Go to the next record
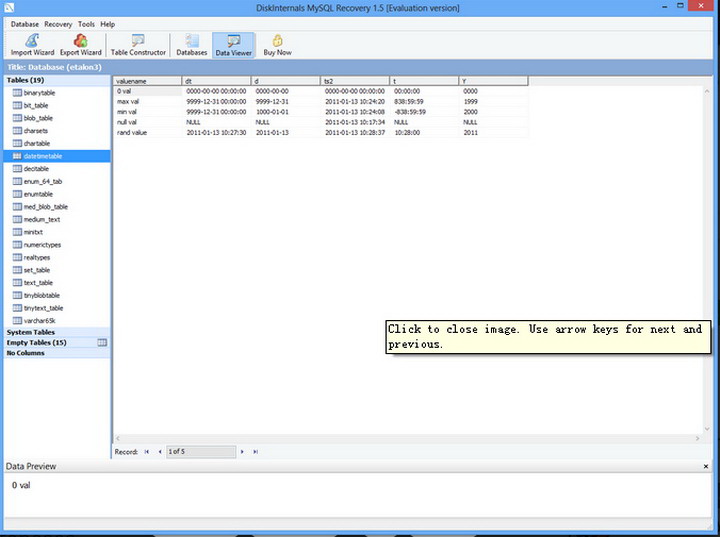Image resolution: width=720 pixels, height=537 pixels. pos(242,452)
